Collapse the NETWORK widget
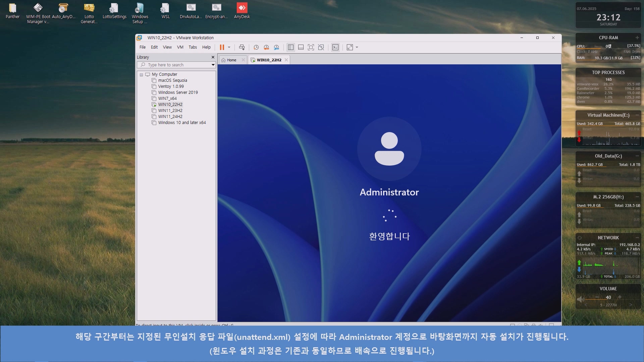The image size is (644, 362). (x=637, y=238)
